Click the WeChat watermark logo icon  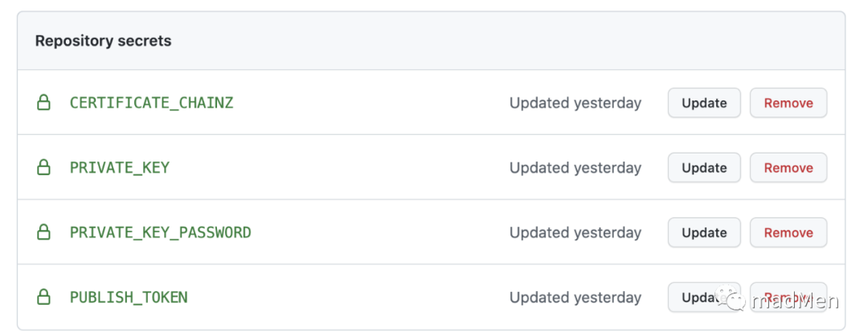[x=730, y=297]
